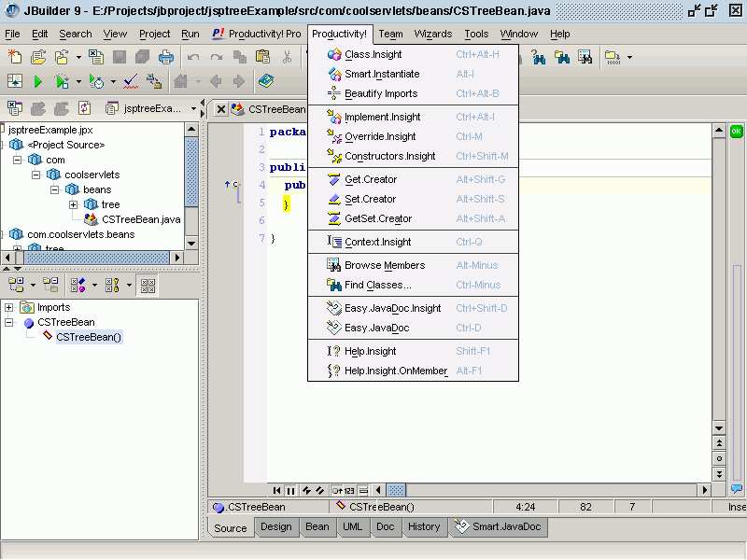
Task: Choose GetSet.Creator menu item
Action: tap(413, 218)
